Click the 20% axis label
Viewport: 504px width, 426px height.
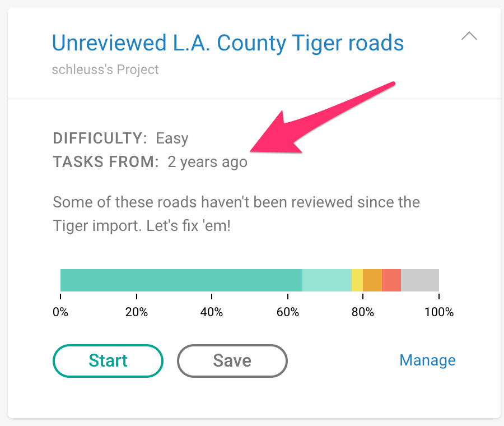pyautogui.click(x=136, y=312)
